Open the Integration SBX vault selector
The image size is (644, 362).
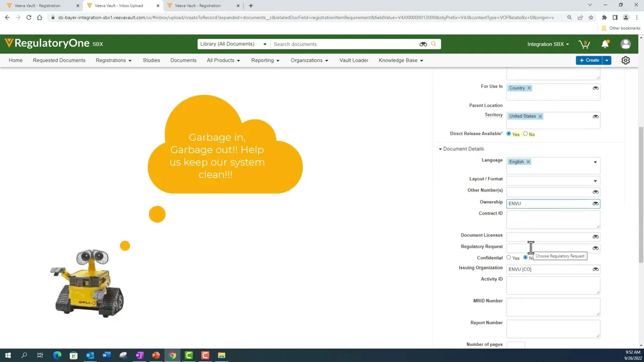click(548, 44)
